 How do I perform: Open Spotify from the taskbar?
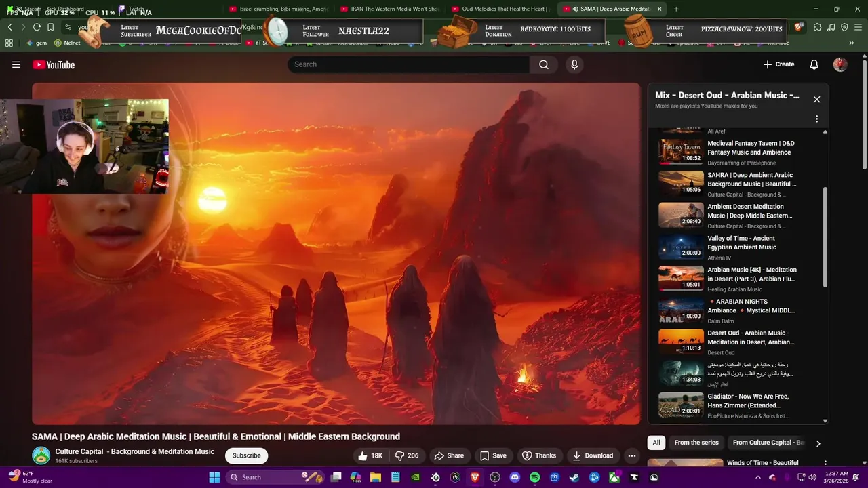534,477
